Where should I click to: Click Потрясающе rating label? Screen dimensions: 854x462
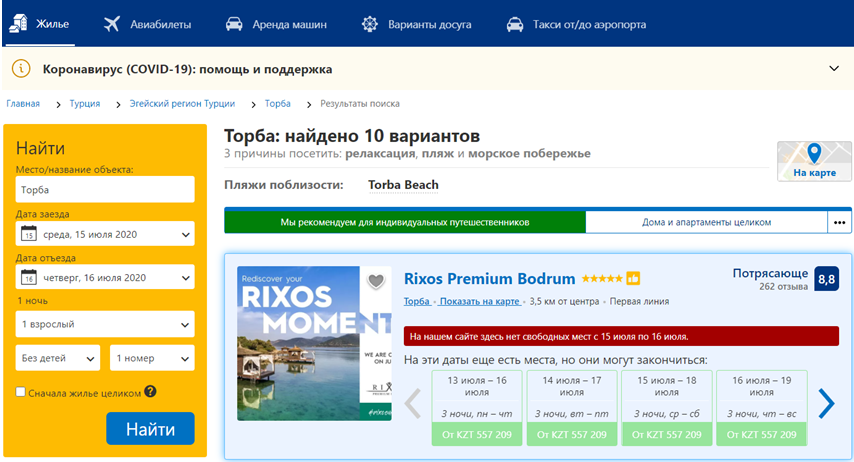pos(770,273)
